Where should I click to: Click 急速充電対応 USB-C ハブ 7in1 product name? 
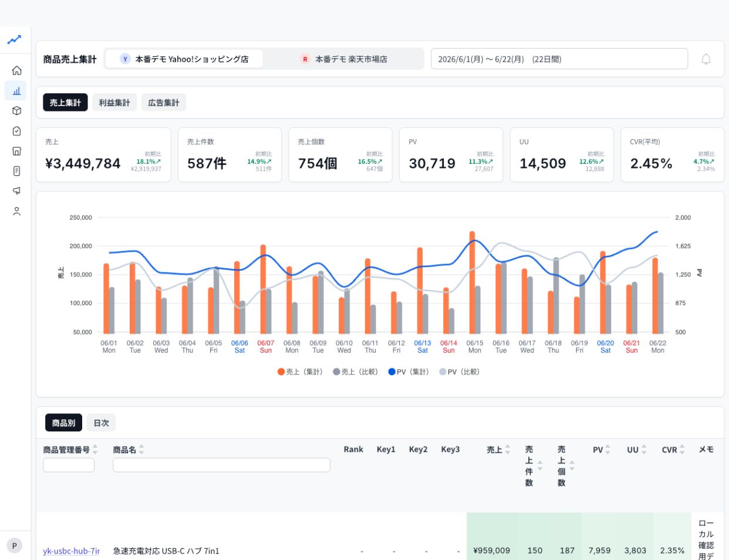(x=166, y=551)
